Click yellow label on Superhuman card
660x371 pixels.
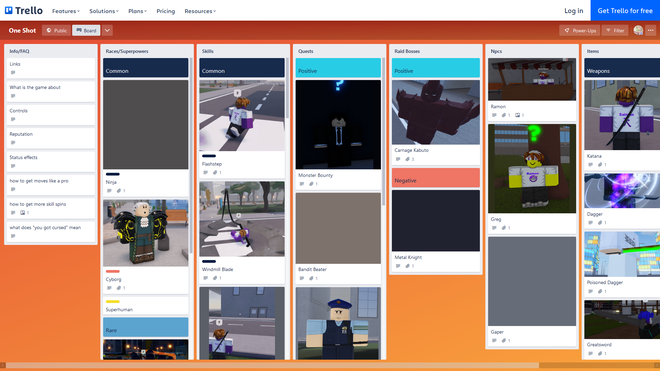click(x=113, y=302)
